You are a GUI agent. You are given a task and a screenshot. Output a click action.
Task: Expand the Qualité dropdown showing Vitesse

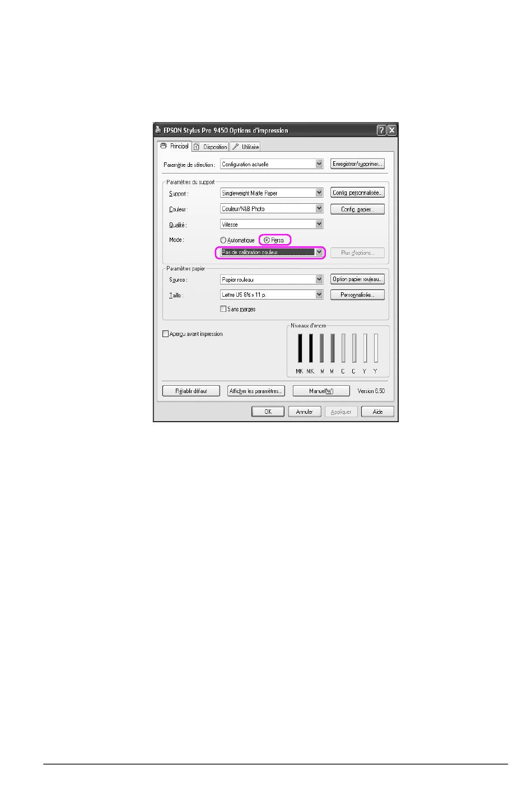[272, 224]
